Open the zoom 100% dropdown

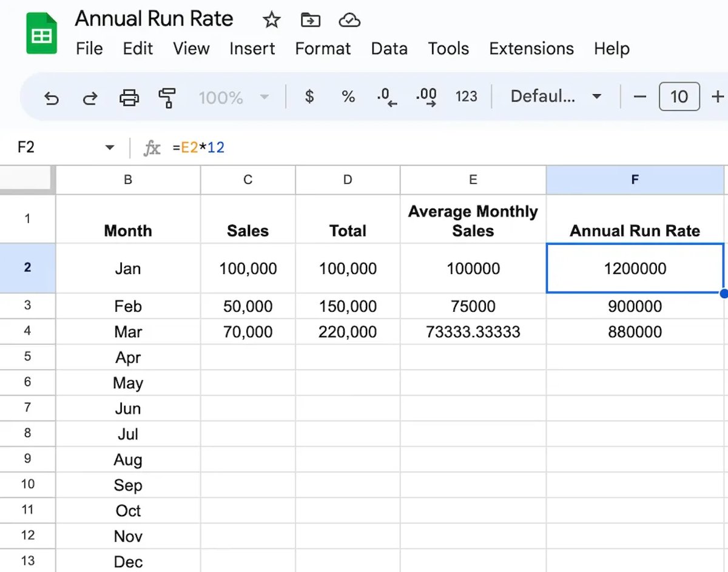234,97
